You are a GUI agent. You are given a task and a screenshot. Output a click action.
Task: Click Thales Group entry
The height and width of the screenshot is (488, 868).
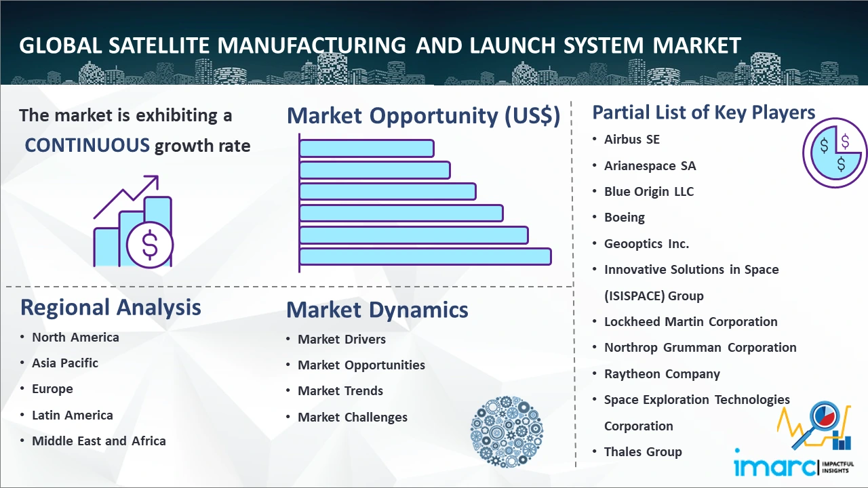pyautogui.click(x=643, y=452)
